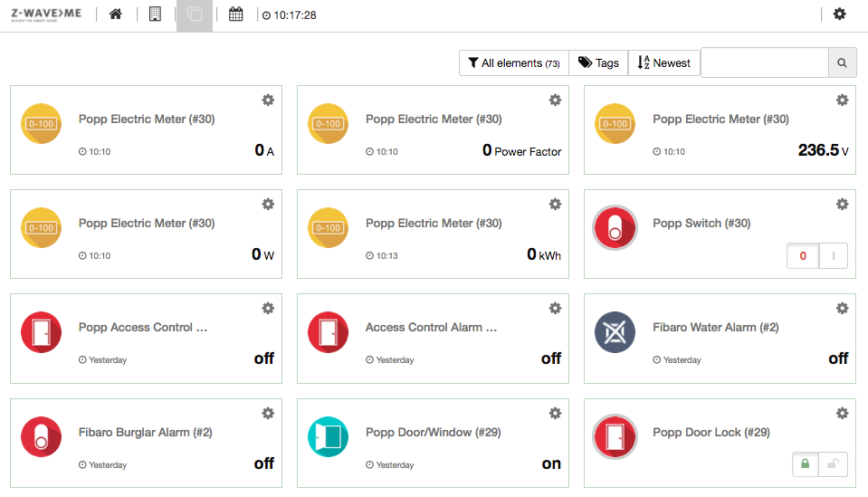Select the elements view icon

click(195, 14)
